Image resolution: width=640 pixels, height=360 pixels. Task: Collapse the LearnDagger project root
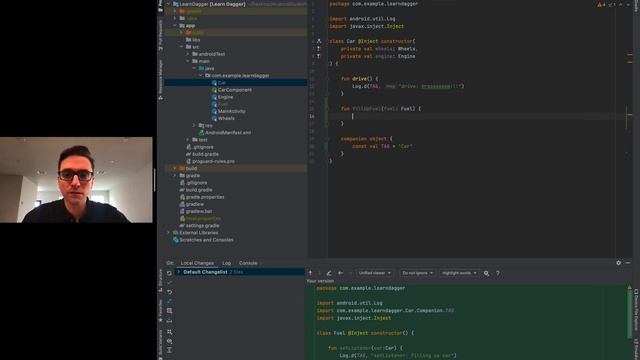pyautogui.click(x=168, y=4)
